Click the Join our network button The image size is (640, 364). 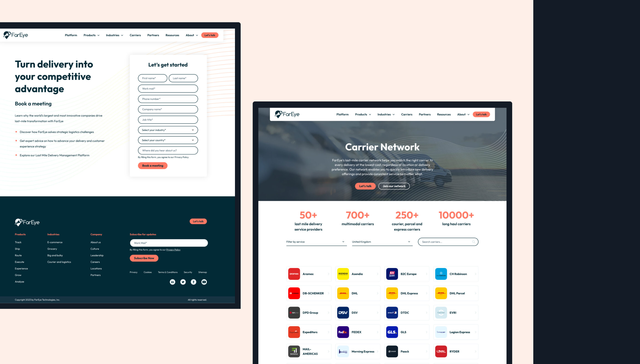pyautogui.click(x=393, y=186)
